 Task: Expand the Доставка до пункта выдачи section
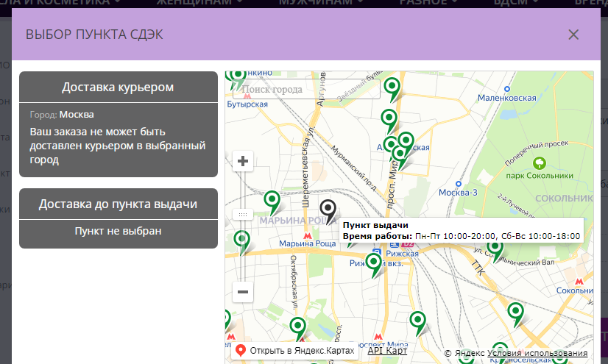(x=118, y=204)
